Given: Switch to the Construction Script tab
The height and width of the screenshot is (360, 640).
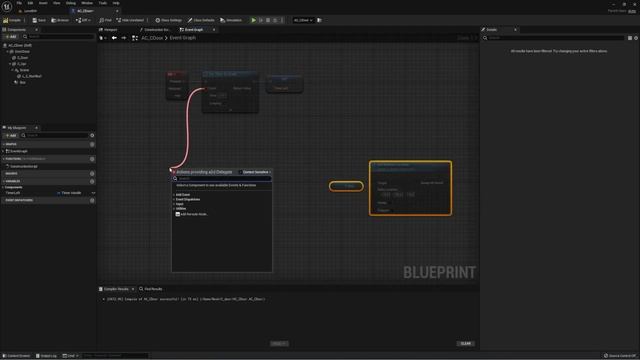Looking at the screenshot, I should [155, 30].
